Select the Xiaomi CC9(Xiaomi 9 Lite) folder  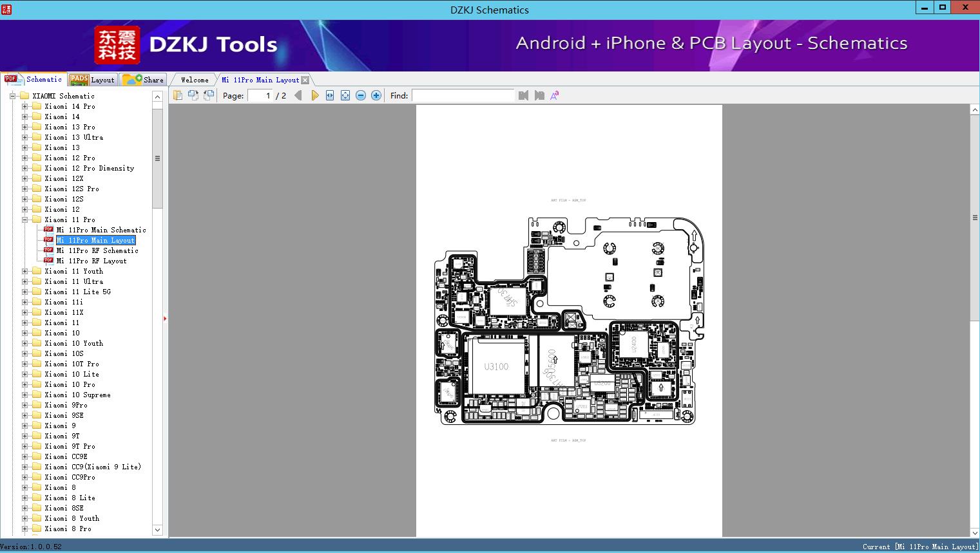pyautogui.click(x=93, y=467)
